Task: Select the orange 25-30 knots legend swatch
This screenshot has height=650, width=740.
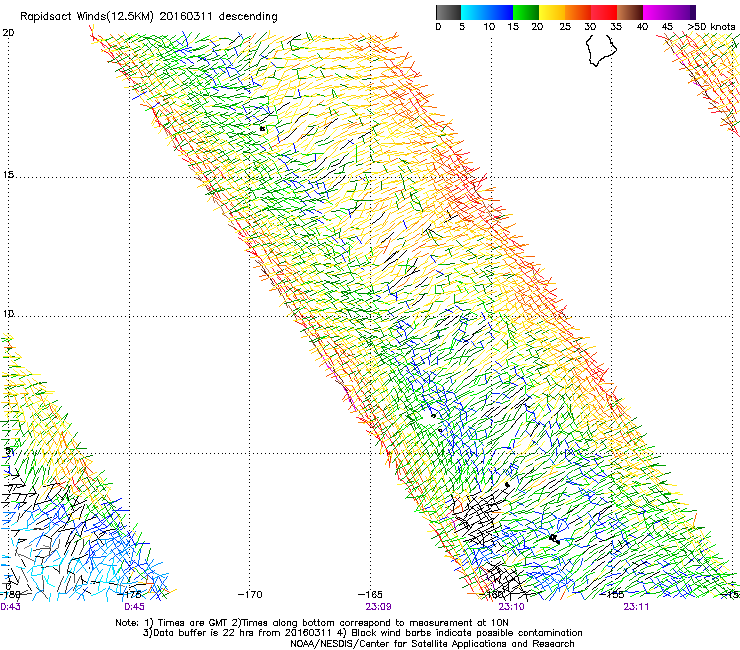Action: pyautogui.click(x=578, y=12)
